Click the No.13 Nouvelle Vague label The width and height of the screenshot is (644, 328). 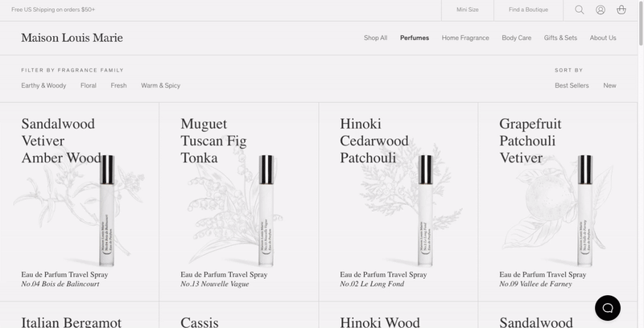(x=215, y=284)
